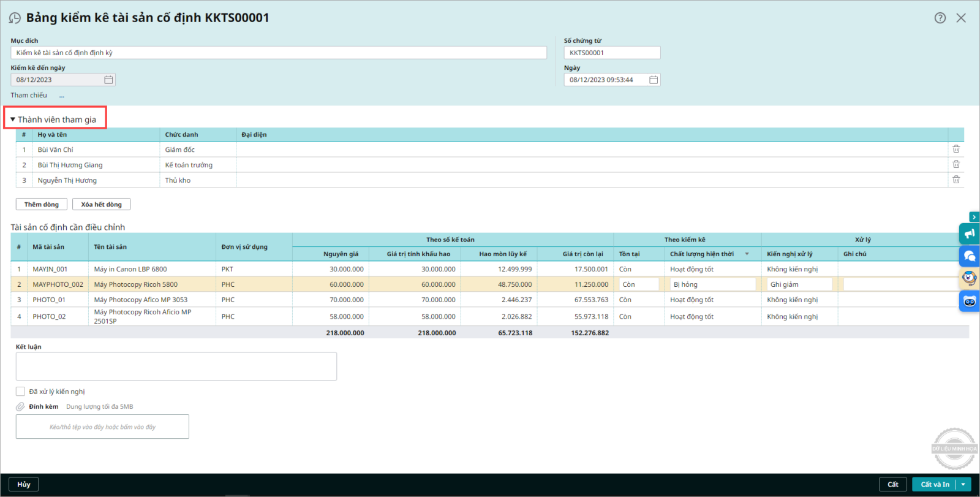Image resolution: width=980 pixels, height=497 pixels.
Task: Click the attachment drop zone box
Action: (102, 427)
